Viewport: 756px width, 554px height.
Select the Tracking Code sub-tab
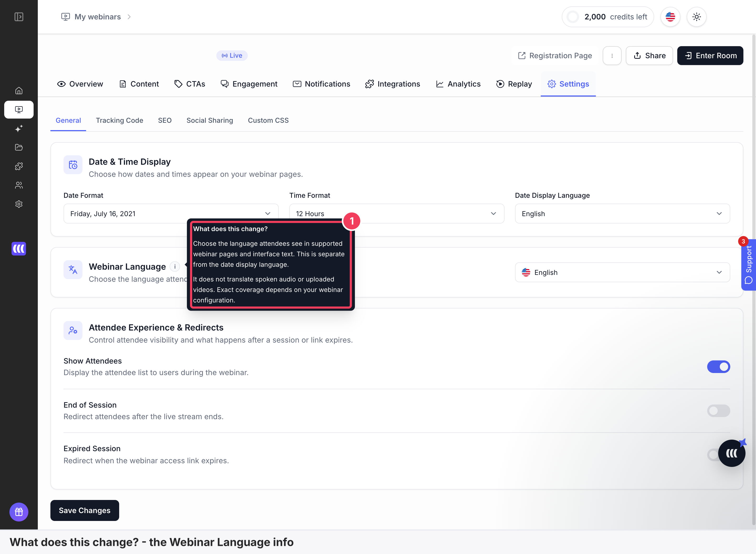pyautogui.click(x=119, y=120)
